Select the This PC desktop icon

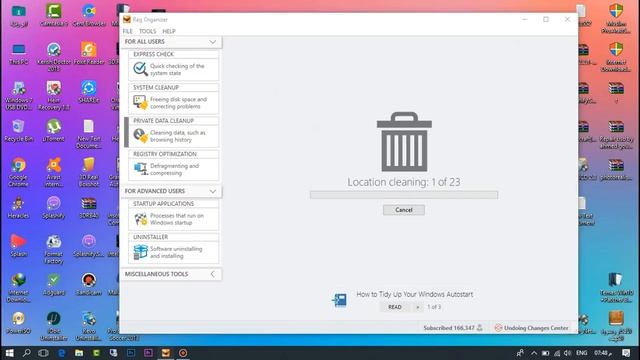pyautogui.click(x=18, y=54)
